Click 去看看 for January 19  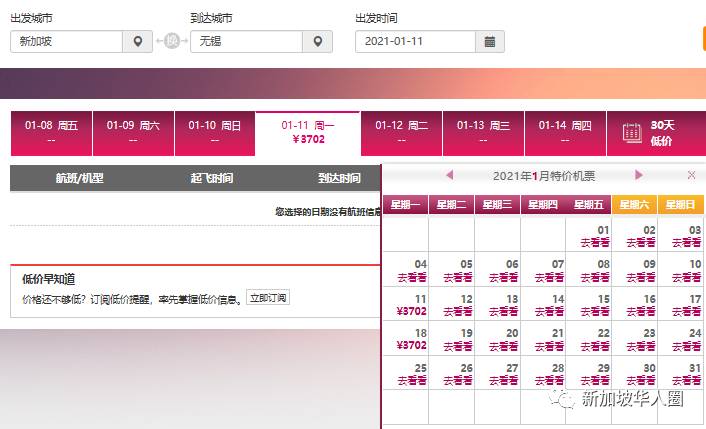457,346
